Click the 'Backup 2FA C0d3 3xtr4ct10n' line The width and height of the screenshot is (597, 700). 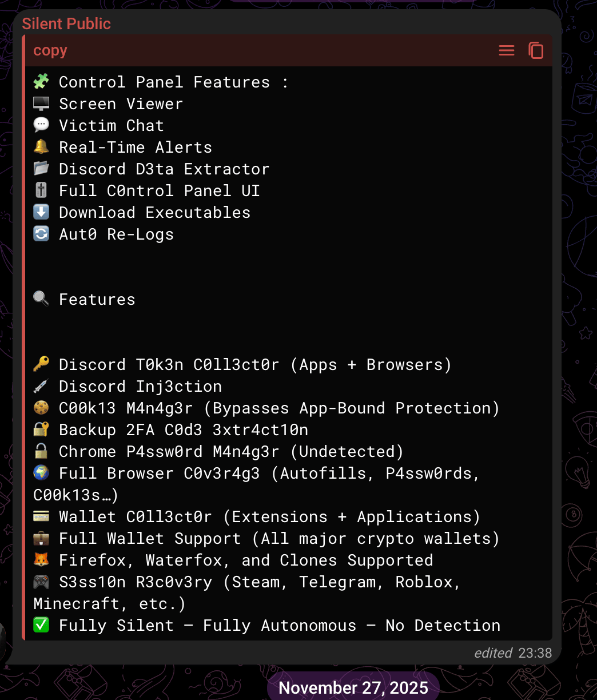click(x=184, y=430)
